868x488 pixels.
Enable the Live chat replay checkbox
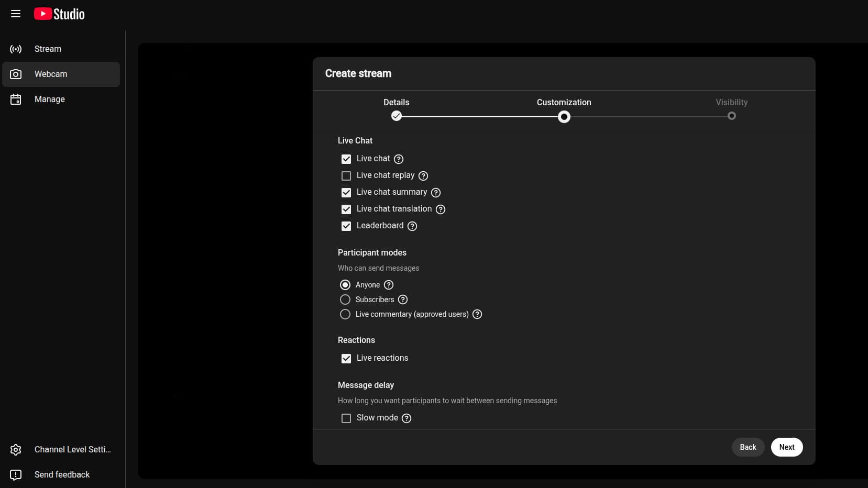[346, 176]
